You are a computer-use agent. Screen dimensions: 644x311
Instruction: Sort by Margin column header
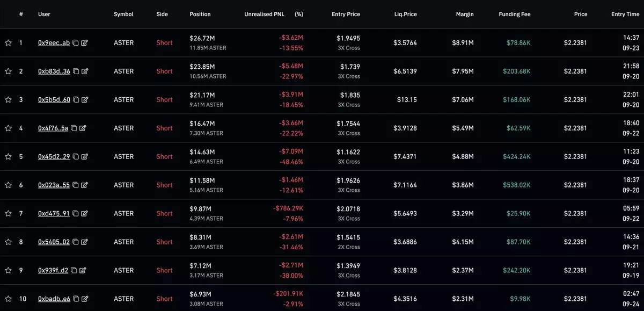coord(465,15)
